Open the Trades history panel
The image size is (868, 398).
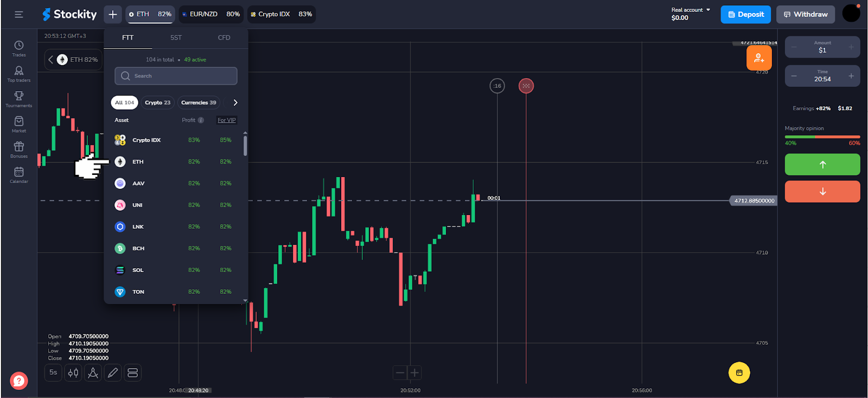click(19, 48)
